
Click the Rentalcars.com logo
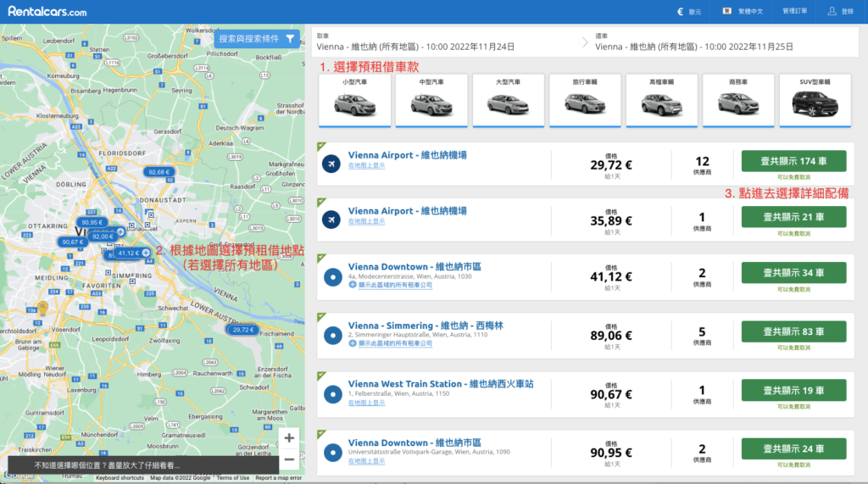47,11
